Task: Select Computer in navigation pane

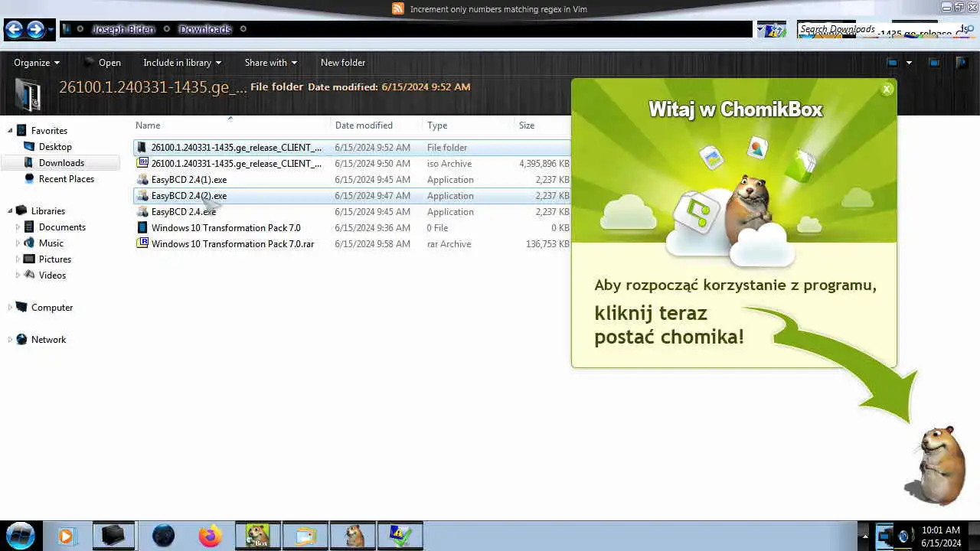Action: [x=51, y=308]
